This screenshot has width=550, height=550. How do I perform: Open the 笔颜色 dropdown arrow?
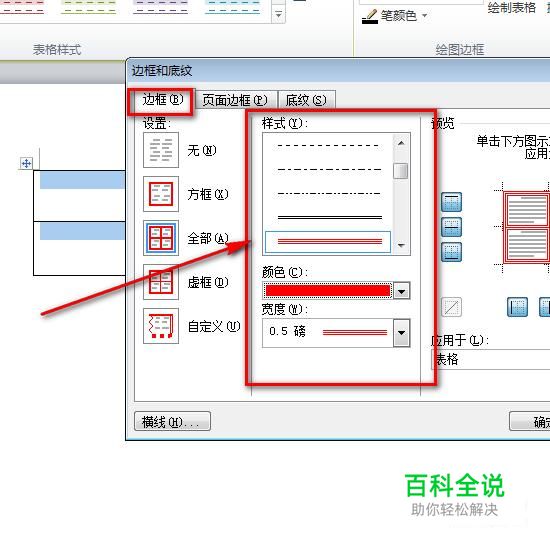pyautogui.click(x=425, y=16)
